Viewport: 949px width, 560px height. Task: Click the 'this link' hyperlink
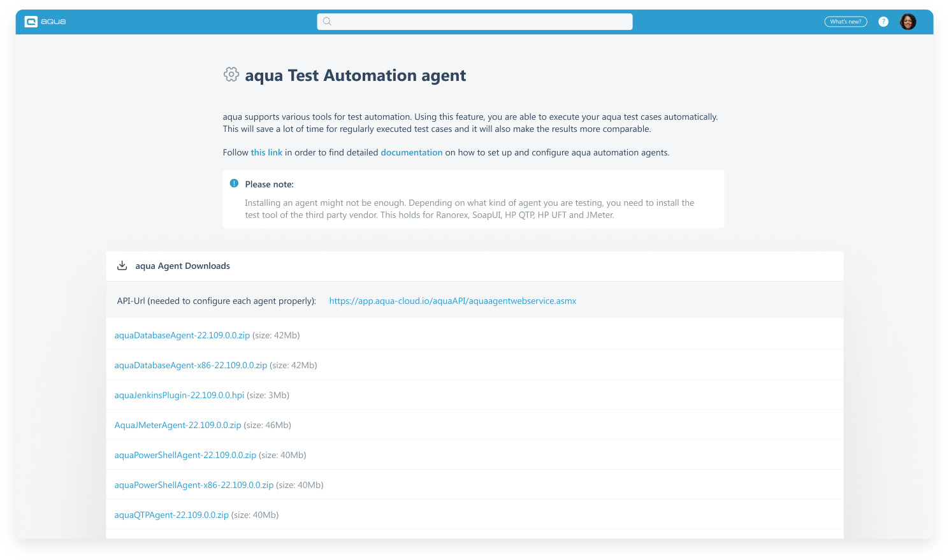(x=266, y=152)
